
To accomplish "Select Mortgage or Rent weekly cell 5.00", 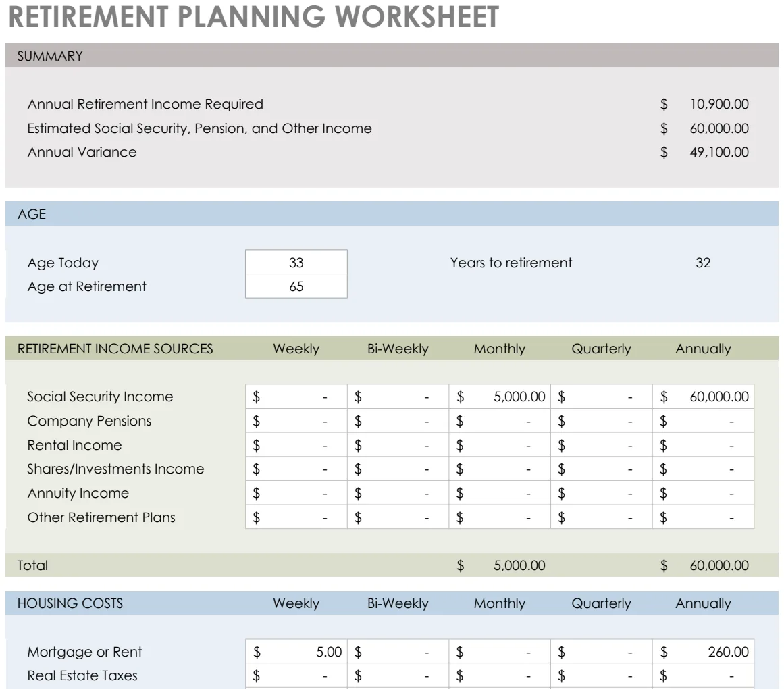I will pos(296,651).
